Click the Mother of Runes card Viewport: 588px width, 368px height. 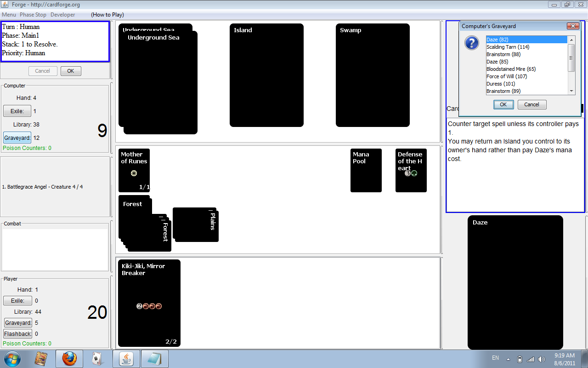click(x=134, y=170)
